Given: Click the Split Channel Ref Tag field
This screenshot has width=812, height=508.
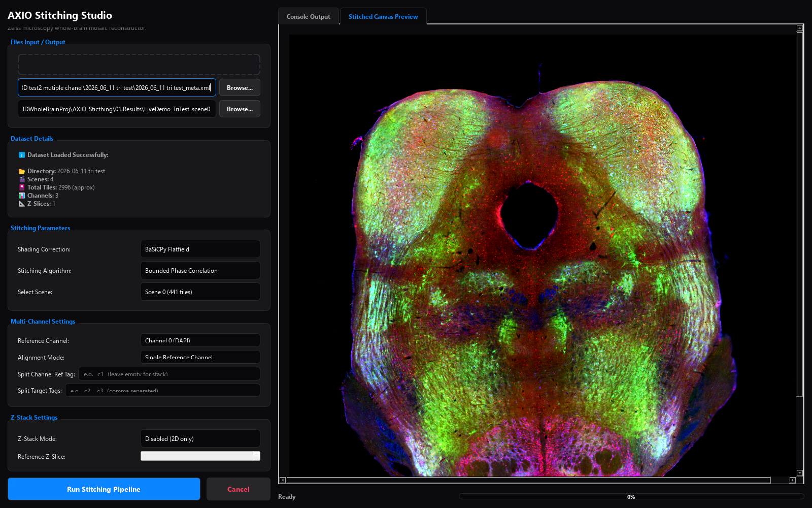Looking at the screenshot, I should [x=169, y=374].
